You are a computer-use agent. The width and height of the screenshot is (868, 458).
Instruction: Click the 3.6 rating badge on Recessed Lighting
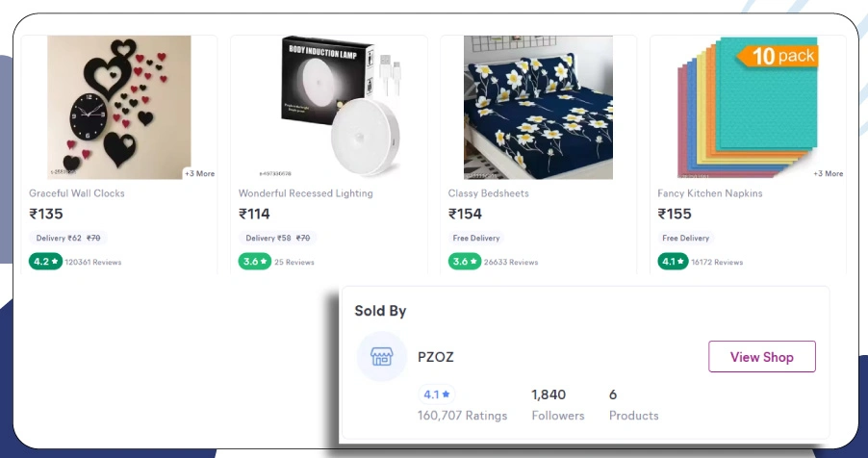[254, 261]
